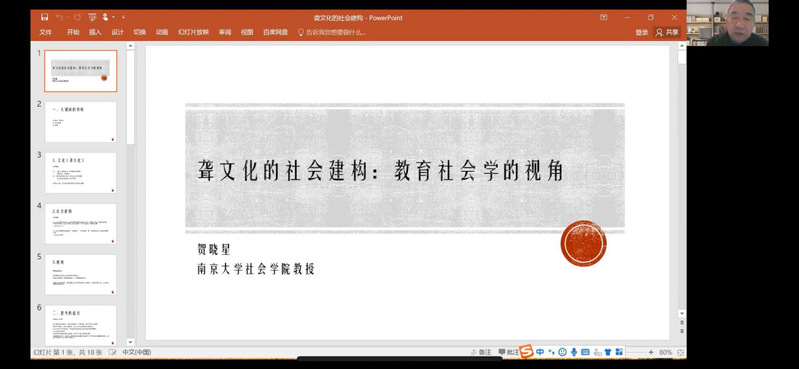799x369 pixels.
Task: Click the touch/mouse mode icon
Action: (106, 17)
